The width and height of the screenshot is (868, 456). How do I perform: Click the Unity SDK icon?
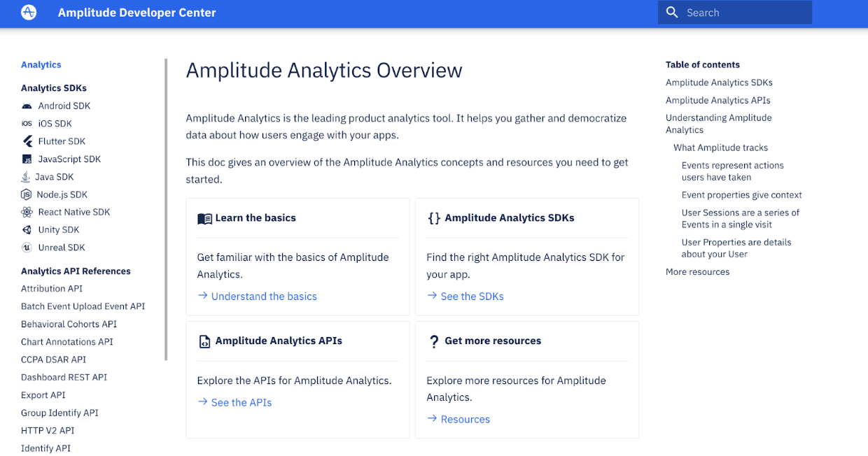[27, 230]
